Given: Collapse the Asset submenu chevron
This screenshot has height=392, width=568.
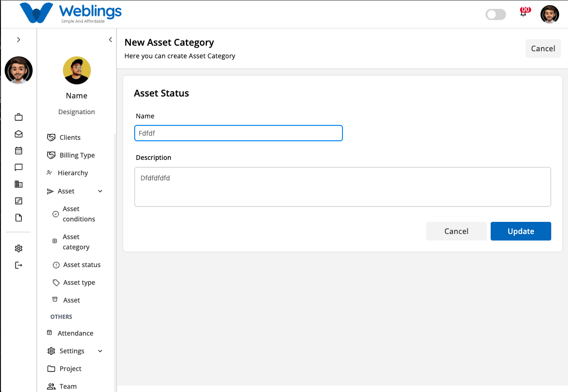Looking at the screenshot, I should pos(100,191).
